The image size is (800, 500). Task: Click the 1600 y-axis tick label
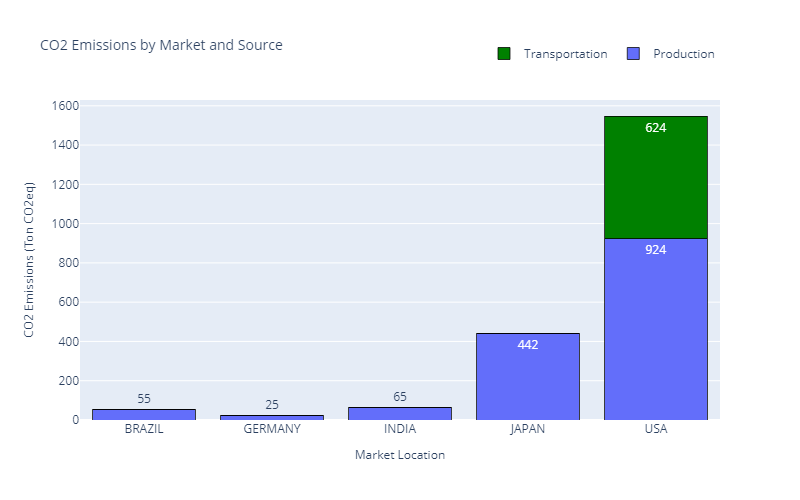tap(65, 106)
